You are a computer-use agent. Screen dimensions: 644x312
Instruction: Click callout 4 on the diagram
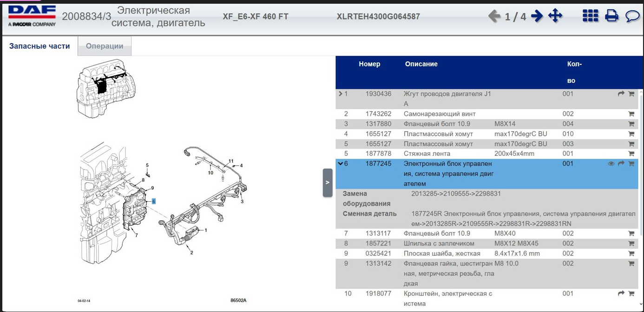point(241,166)
